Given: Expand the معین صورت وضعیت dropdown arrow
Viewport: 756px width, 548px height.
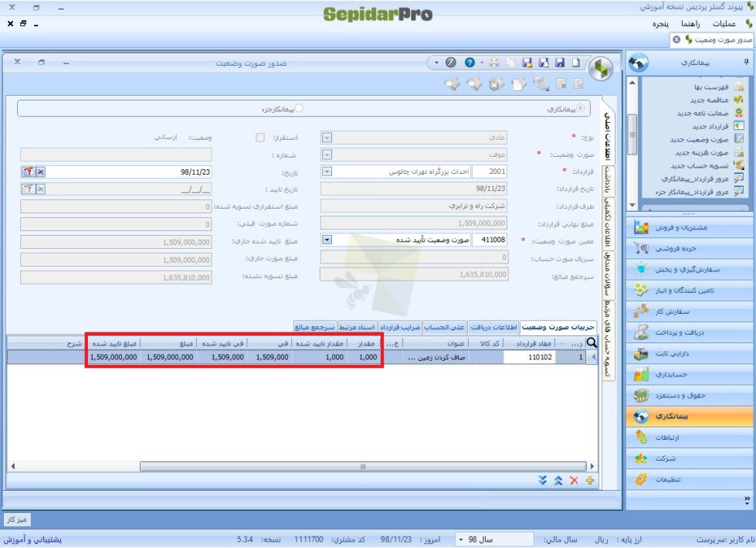Looking at the screenshot, I should 327,240.
